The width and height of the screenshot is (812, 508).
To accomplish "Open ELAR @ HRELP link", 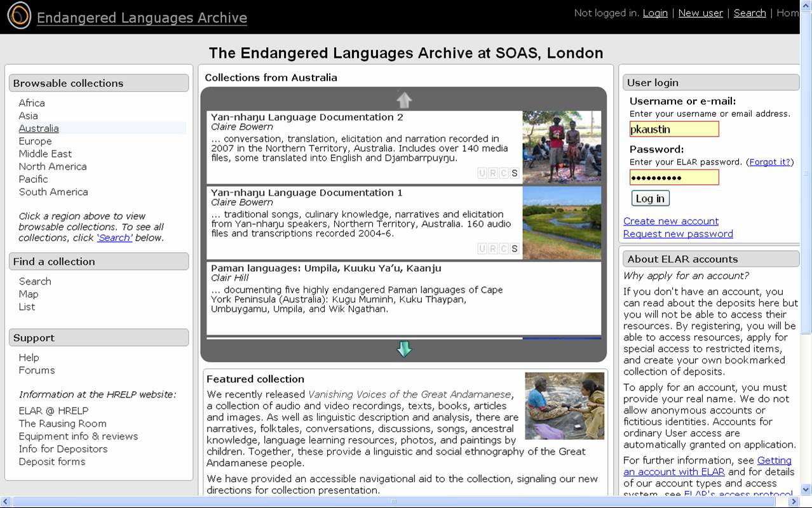I will coord(53,411).
